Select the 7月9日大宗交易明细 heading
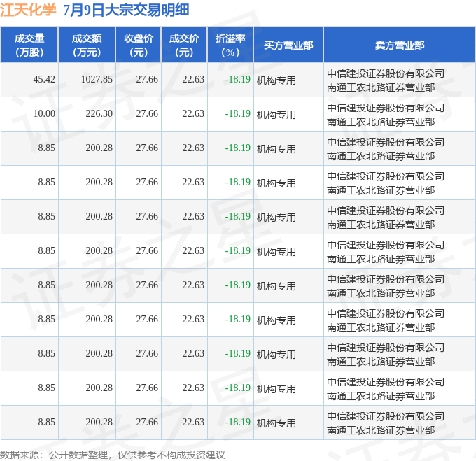Screen dimensions: 476x461 coord(126,10)
